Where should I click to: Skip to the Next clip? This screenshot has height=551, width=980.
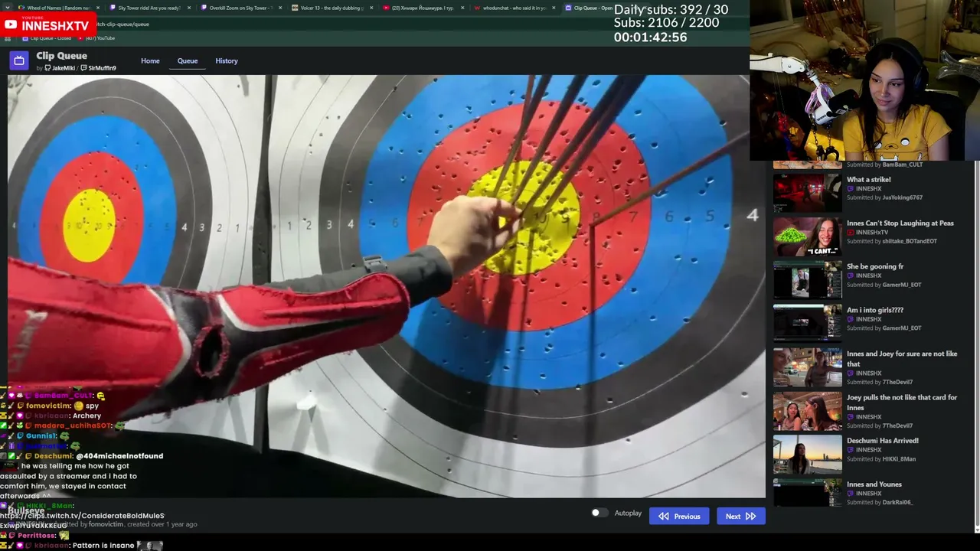pos(740,516)
